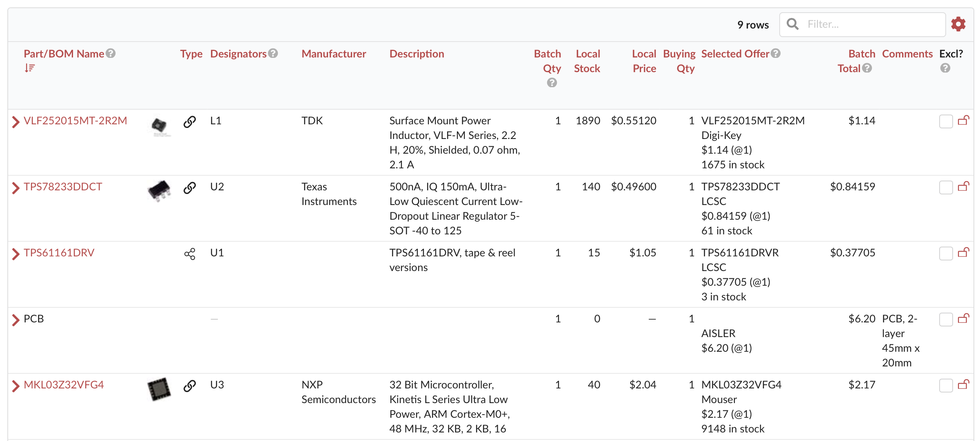The width and height of the screenshot is (980, 441).
Task: Expand the VLF252015MT-2R2M row
Action: (16, 122)
